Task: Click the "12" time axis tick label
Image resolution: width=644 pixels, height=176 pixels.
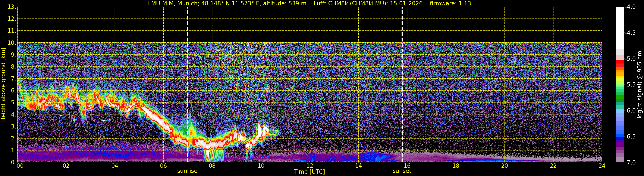Action: pos(310,166)
